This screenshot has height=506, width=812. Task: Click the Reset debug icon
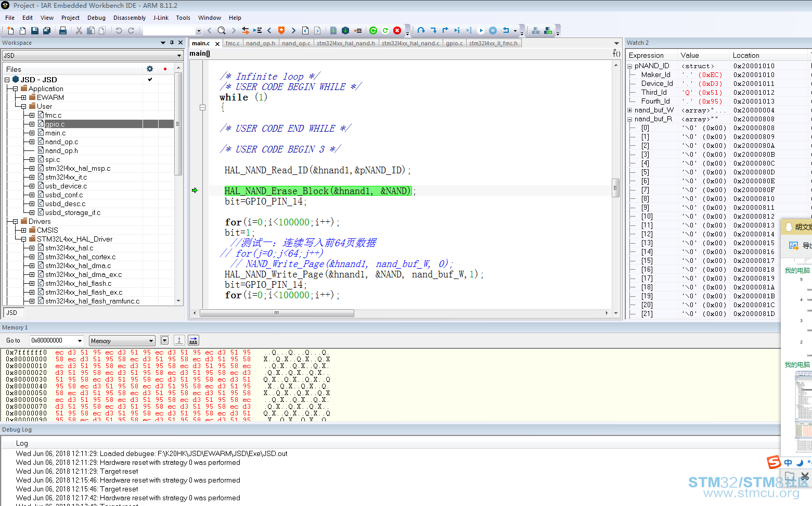click(x=506, y=30)
